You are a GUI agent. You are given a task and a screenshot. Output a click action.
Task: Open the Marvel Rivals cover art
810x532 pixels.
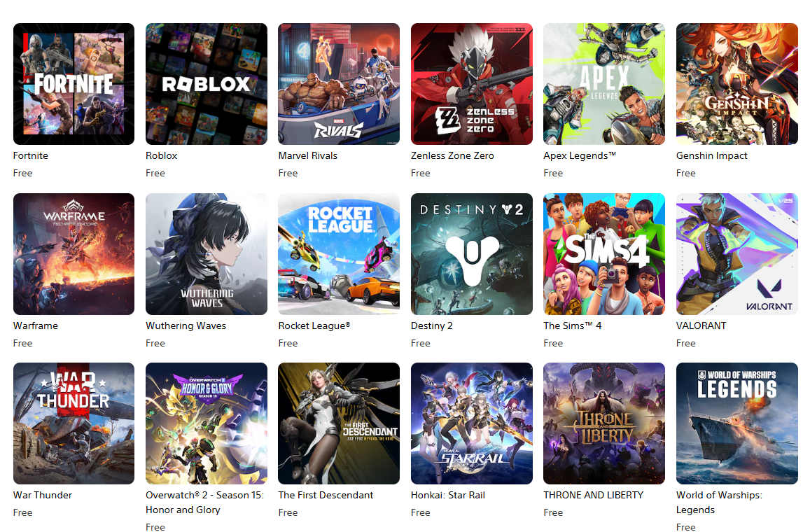pos(339,84)
